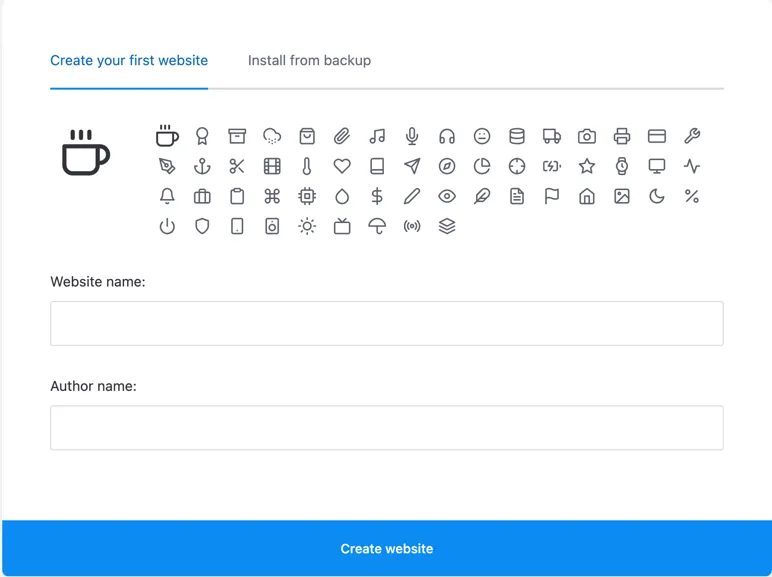Choose the flag icon

(x=552, y=196)
